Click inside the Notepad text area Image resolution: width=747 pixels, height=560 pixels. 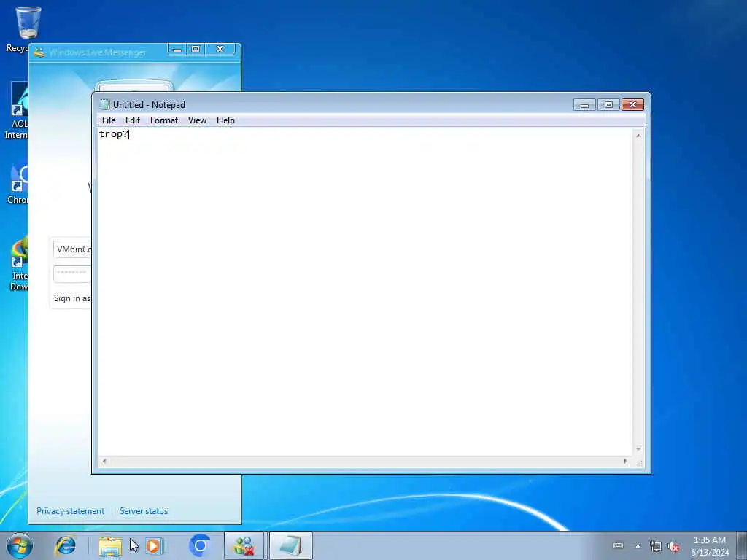tap(365, 292)
